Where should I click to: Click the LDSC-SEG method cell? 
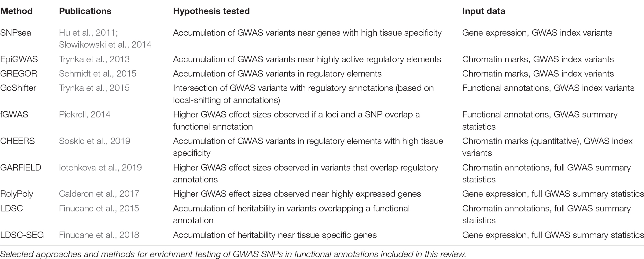(22, 235)
